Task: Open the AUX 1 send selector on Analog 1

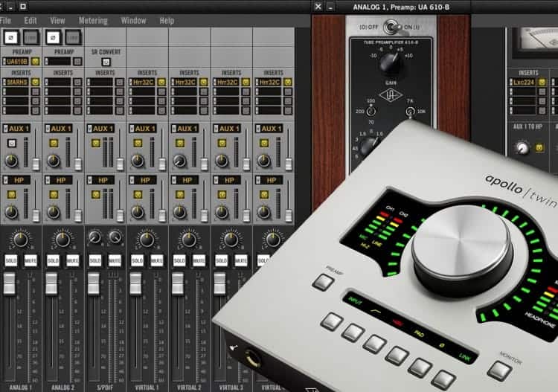Action: click(16, 129)
